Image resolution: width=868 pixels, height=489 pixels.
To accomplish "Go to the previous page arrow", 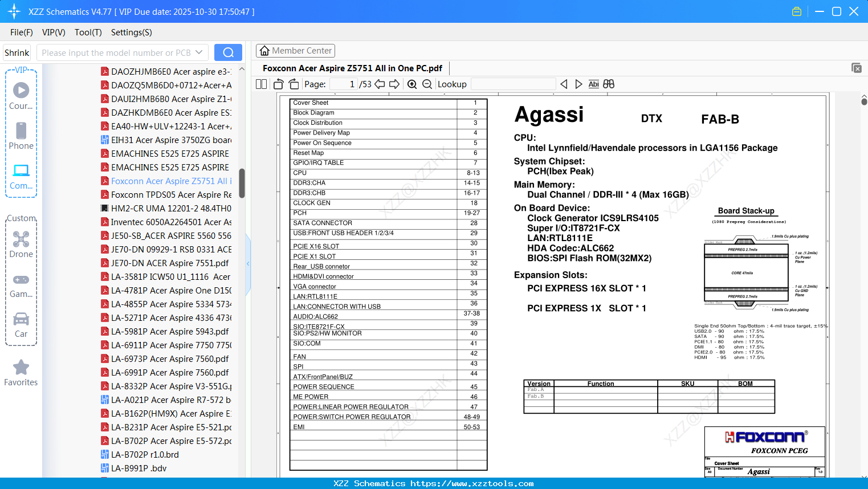I will [x=380, y=84].
